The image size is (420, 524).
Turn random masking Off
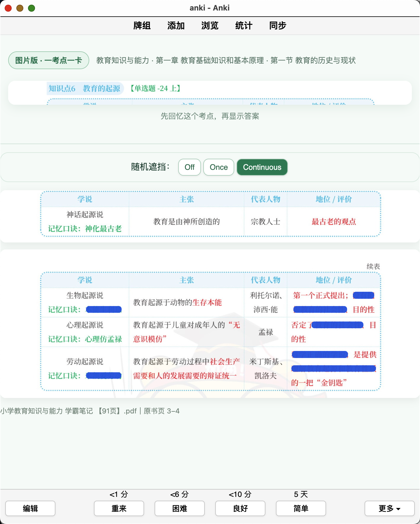tap(190, 167)
